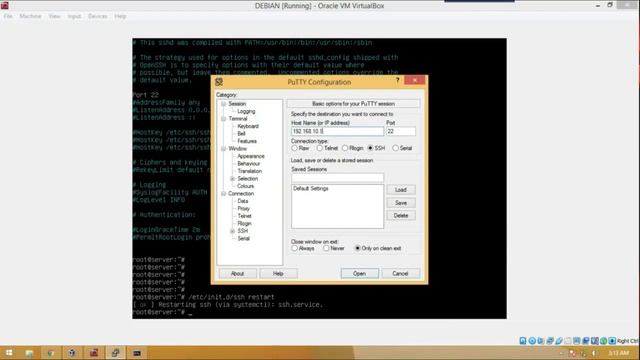Click the hard disk indicator in the VirtualBox status bar
The height and width of the screenshot is (360, 640).
523,341
